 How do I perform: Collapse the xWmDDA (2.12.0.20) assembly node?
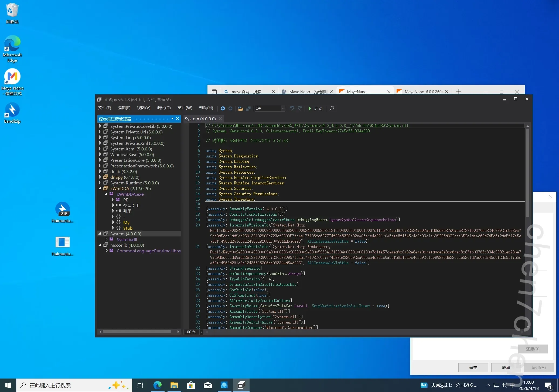(x=100, y=188)
